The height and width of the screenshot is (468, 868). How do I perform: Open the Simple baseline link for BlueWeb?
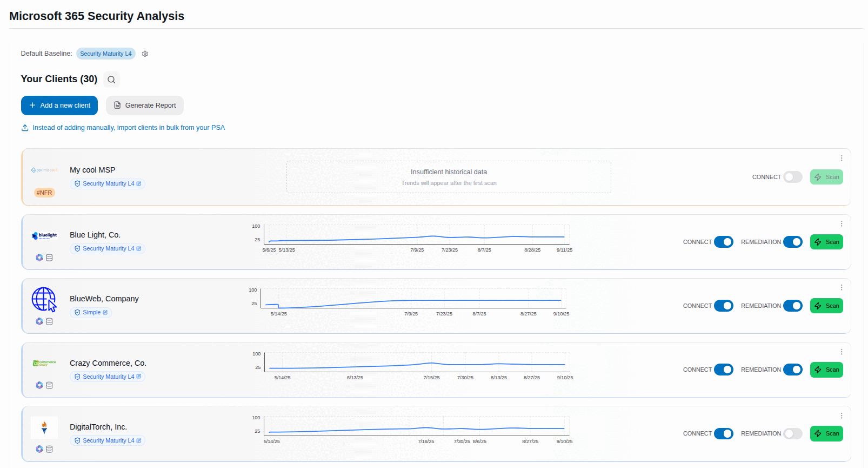pyautogui.click(x=91, y=313)
